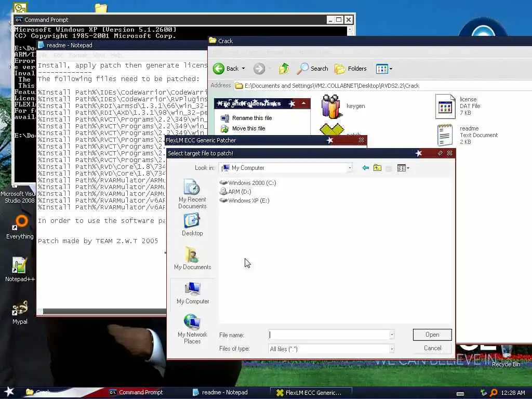Switch to readme - Notepad taskbar button
The width and height of the screenshot is (532, 399).
coord(220,392)
